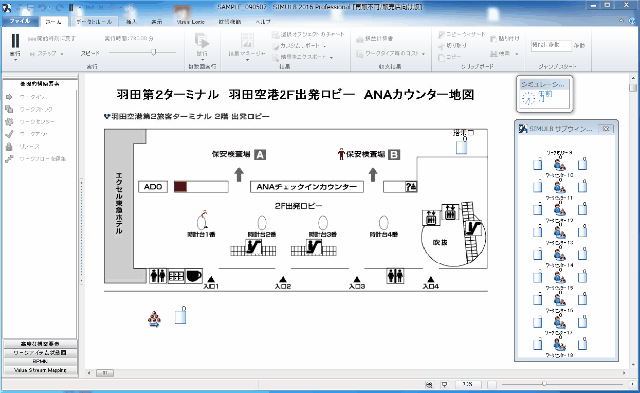Select the Queue icon in the building blocks palette

click(9, 109)
